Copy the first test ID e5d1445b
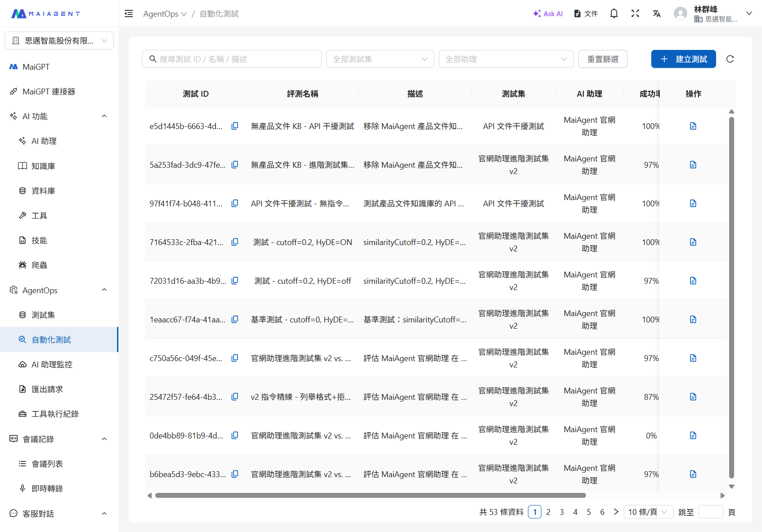This screenshot has height=532, width=762. (234, 126)
